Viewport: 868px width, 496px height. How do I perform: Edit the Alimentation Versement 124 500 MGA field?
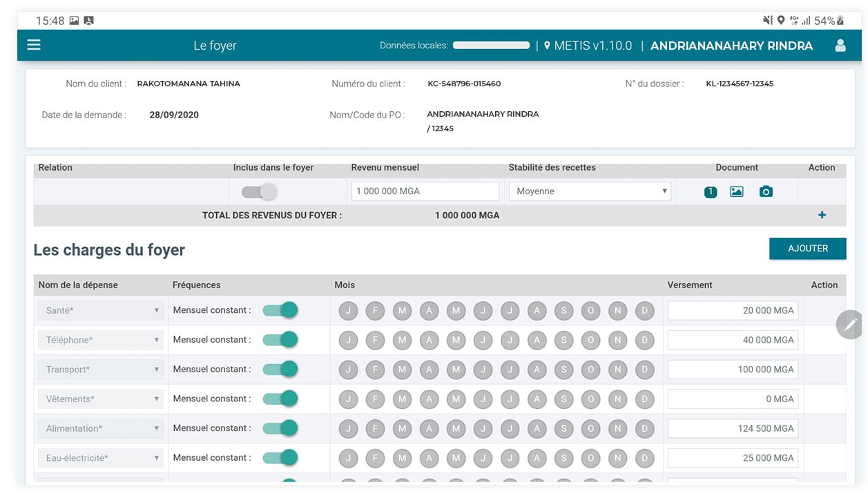(733, 428)
